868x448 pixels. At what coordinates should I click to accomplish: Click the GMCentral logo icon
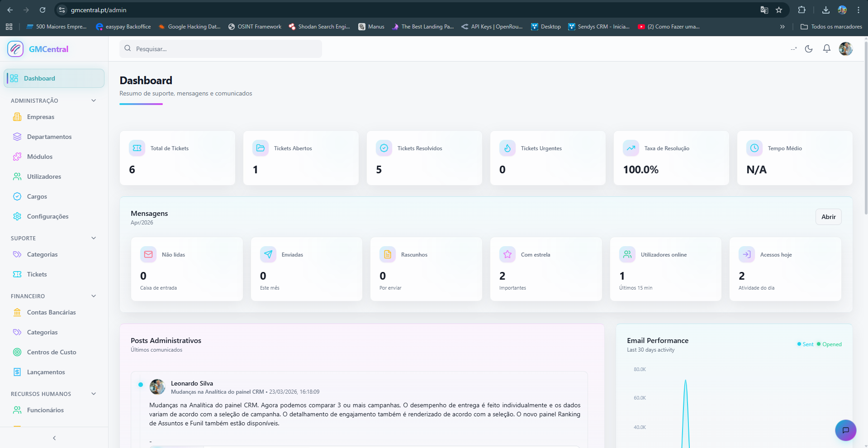[15, 49]
